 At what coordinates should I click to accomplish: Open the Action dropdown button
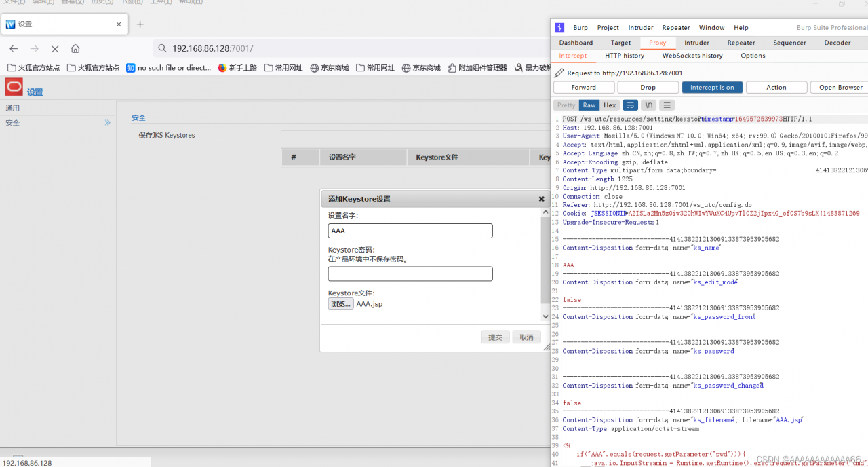pos(776,88)
